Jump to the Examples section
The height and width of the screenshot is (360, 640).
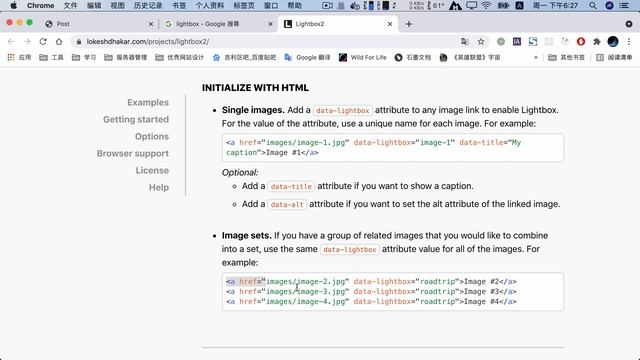tap(148, 102)
